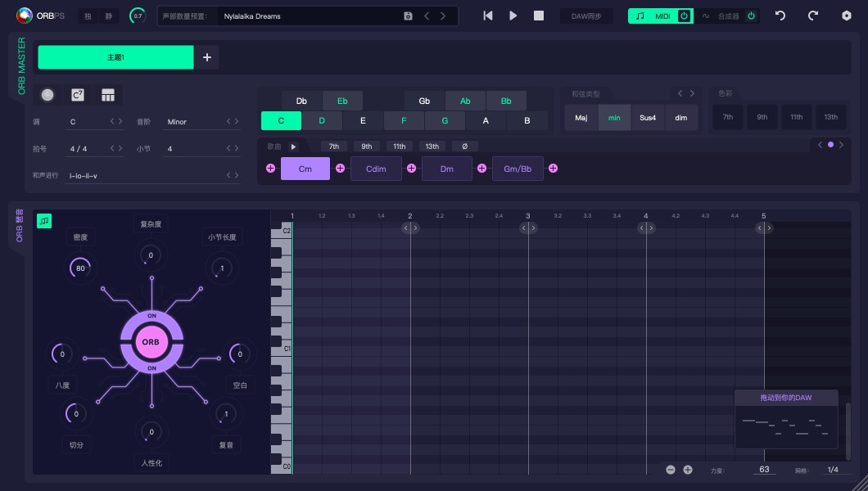Viewport: 868px width, 491px height.
Task: Zoom out the piano roll
Action: coord(671,470)
